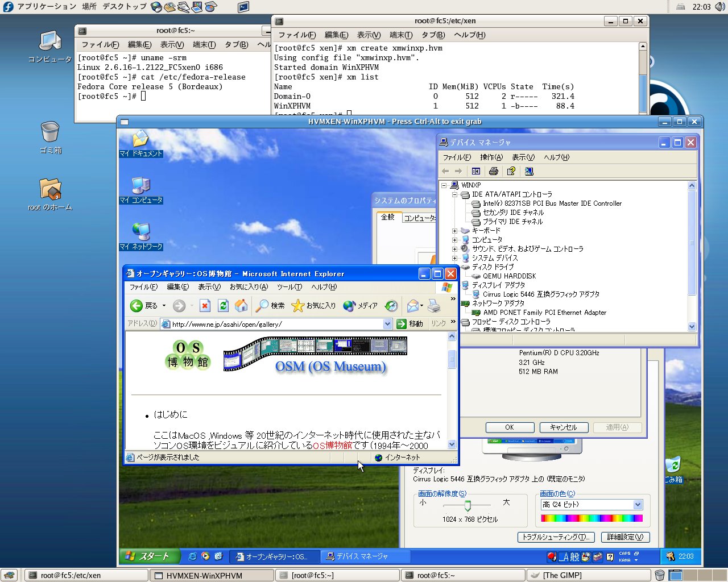Select QEMU HARDDISK device entry
The width and height of the screenshot is (728, 582).
509,276
